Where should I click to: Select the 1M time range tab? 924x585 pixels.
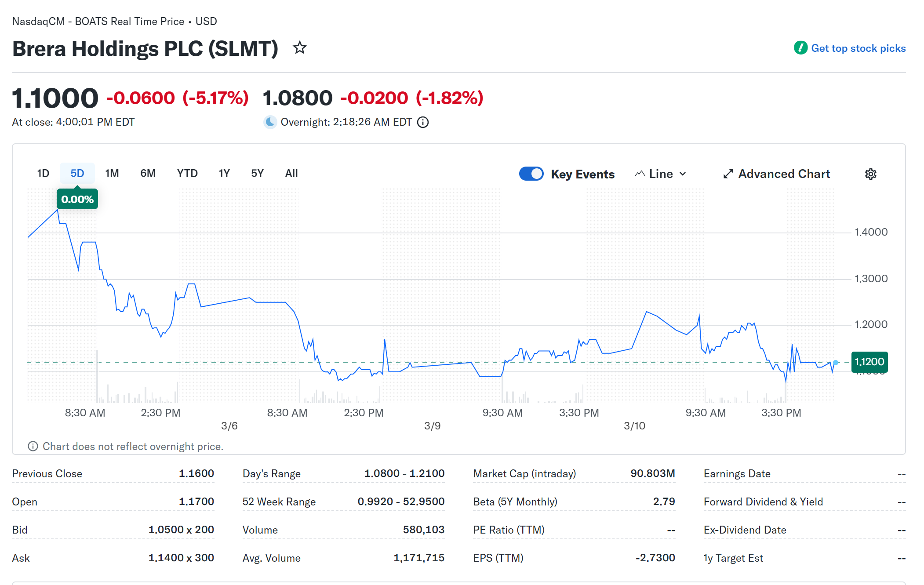pyautogui.click(x=112, y=174)
